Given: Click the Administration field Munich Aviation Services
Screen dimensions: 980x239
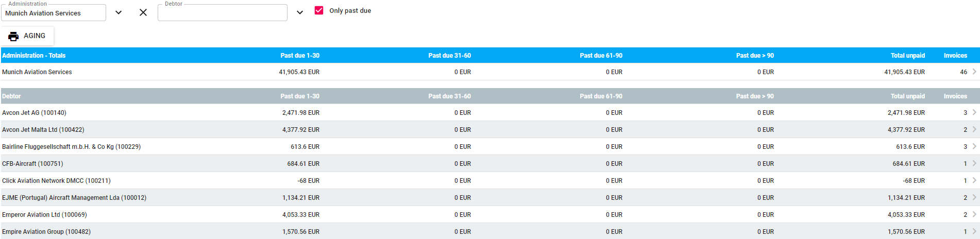Looking at the screenshot, I should [54, 13].
